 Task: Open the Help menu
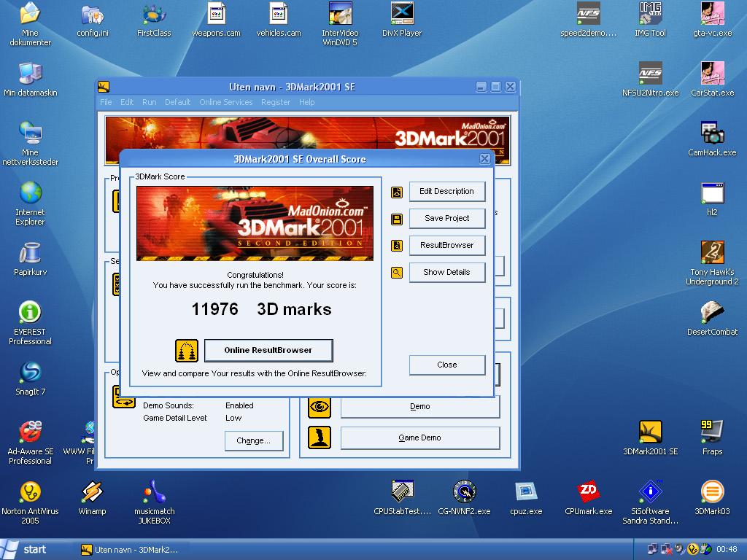pos(307,102)
